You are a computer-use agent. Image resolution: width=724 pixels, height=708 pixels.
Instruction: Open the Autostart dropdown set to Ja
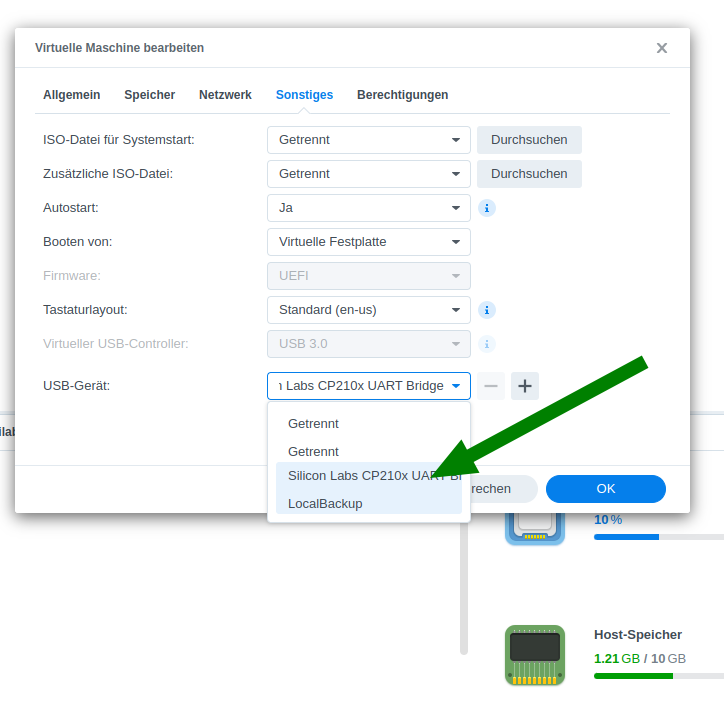click(x=368, y=208)
